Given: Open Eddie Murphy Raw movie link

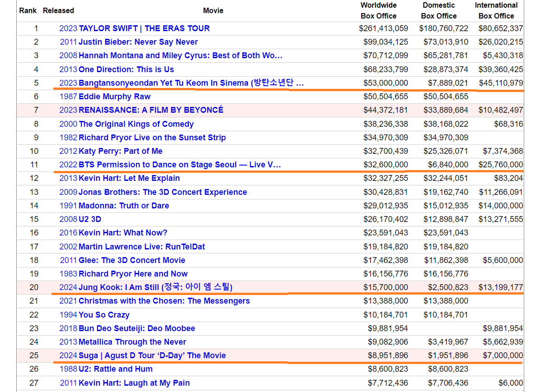Looking at the screenshot, I should 114,97.
